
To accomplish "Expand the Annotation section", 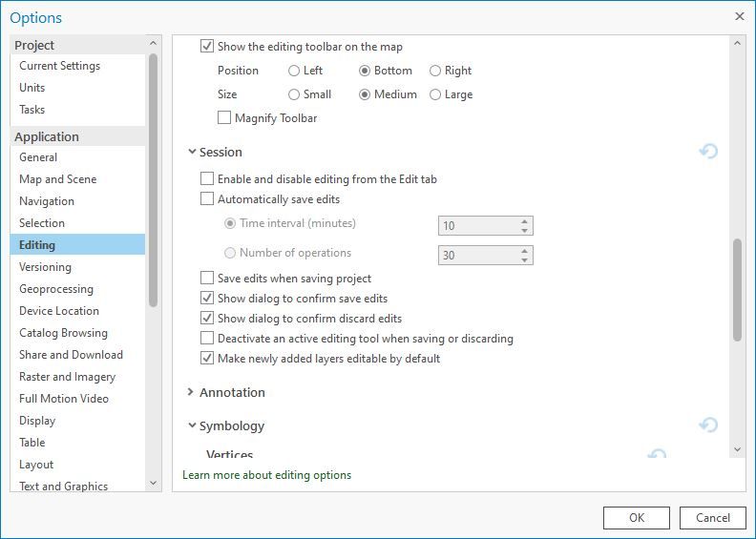I will pos(191,392).
